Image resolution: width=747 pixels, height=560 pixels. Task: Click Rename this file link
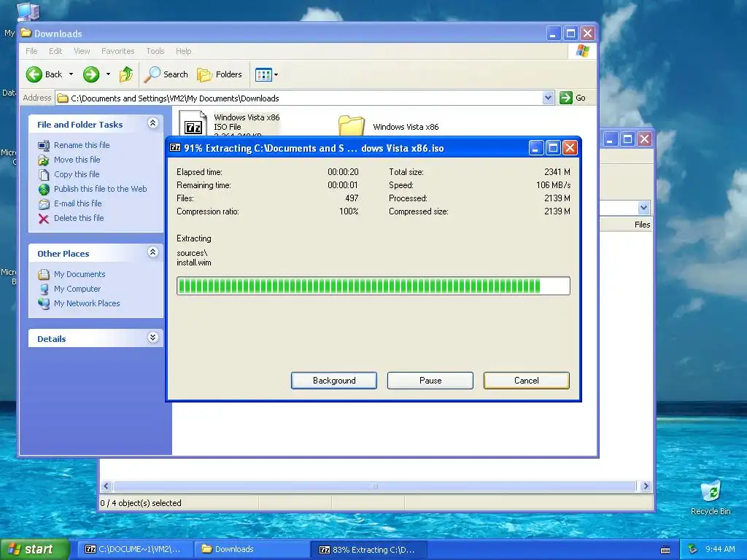(x=82, y=145)
